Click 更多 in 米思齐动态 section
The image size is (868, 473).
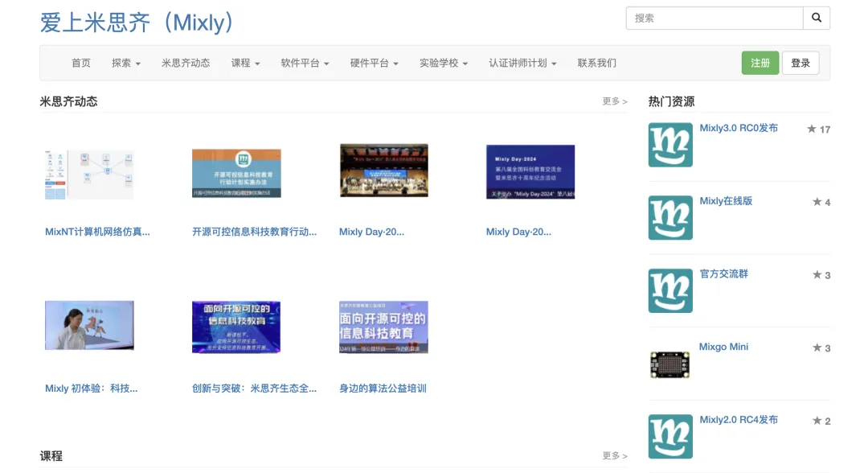pos(615,101)
